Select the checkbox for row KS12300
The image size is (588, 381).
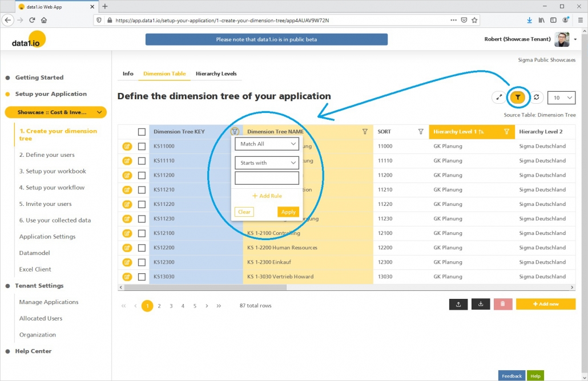pos(142,262)
